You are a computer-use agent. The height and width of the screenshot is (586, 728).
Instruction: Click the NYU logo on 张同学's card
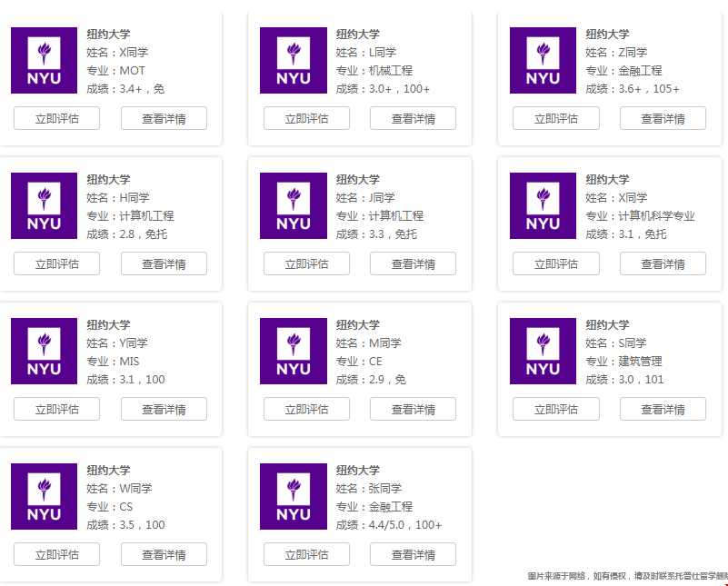point(293,496)
